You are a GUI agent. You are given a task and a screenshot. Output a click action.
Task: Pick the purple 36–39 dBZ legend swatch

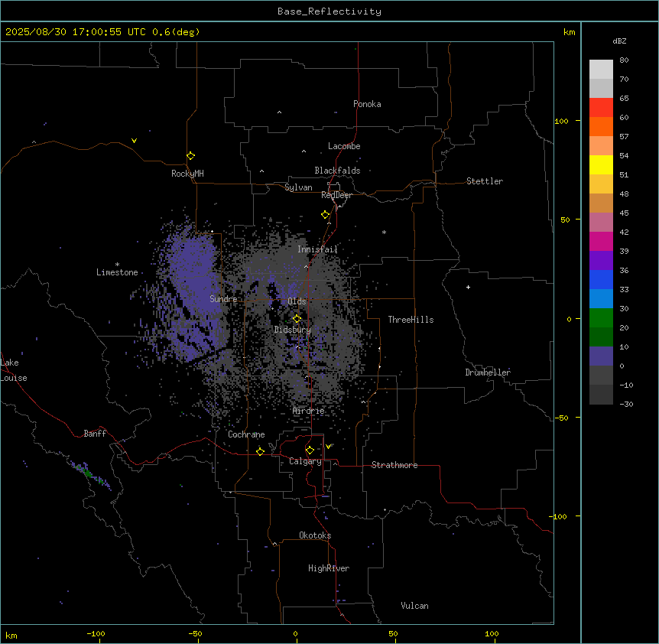(601, 261)
